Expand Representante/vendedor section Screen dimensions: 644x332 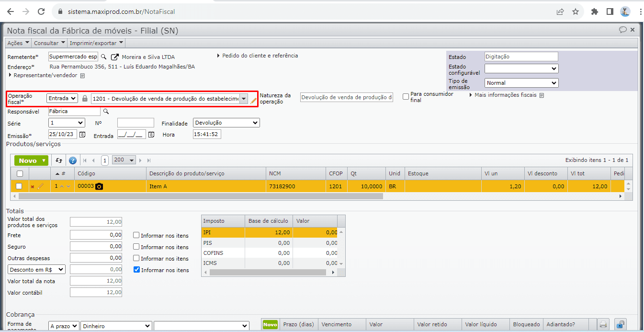tap(43, 76)
